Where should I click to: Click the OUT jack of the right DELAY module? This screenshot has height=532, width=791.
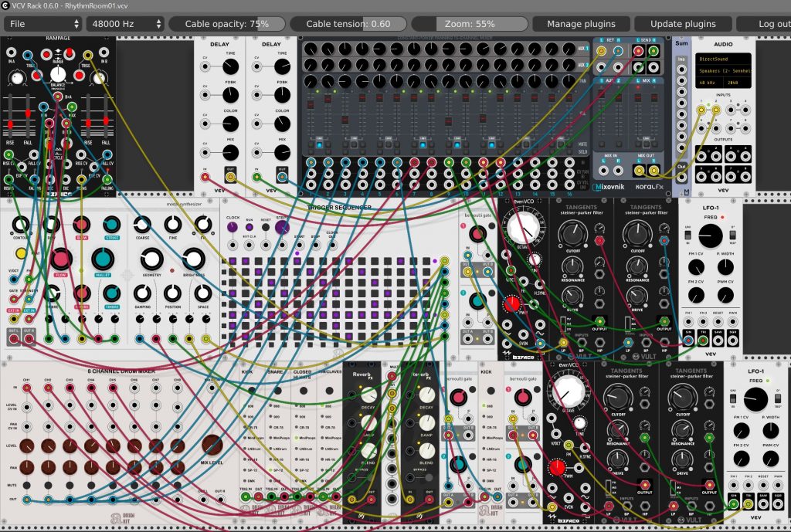[282, 177]
